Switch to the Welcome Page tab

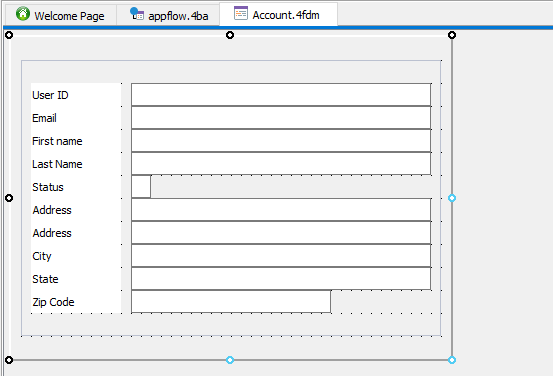60,15
